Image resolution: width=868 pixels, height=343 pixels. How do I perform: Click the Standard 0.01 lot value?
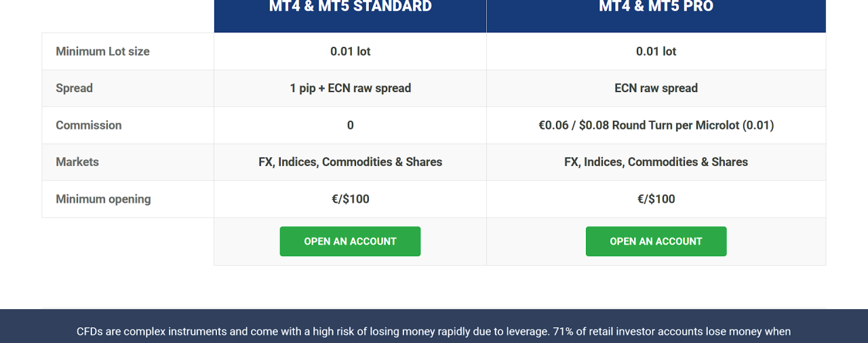(x=350, y=52)
